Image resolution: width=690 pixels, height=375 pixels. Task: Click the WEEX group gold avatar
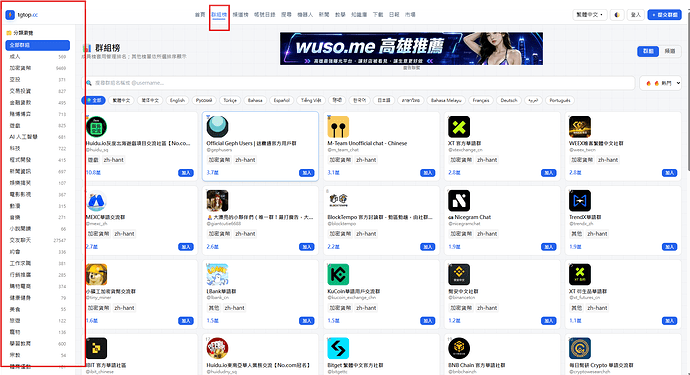580,127
